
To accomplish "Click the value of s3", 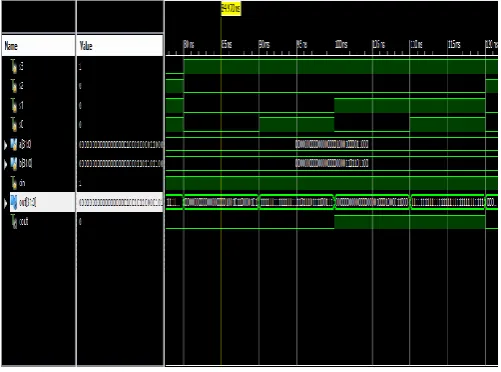I will click(x=80, y=67).
